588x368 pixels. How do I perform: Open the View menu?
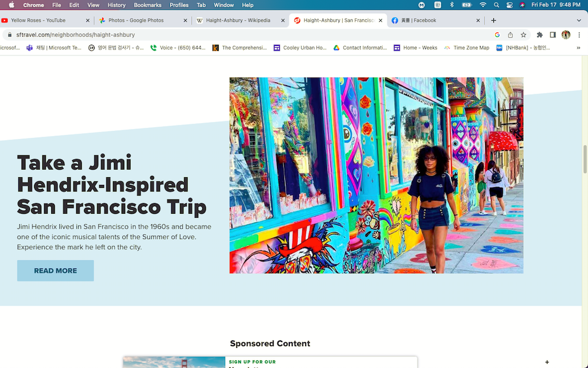click(93, 5)
